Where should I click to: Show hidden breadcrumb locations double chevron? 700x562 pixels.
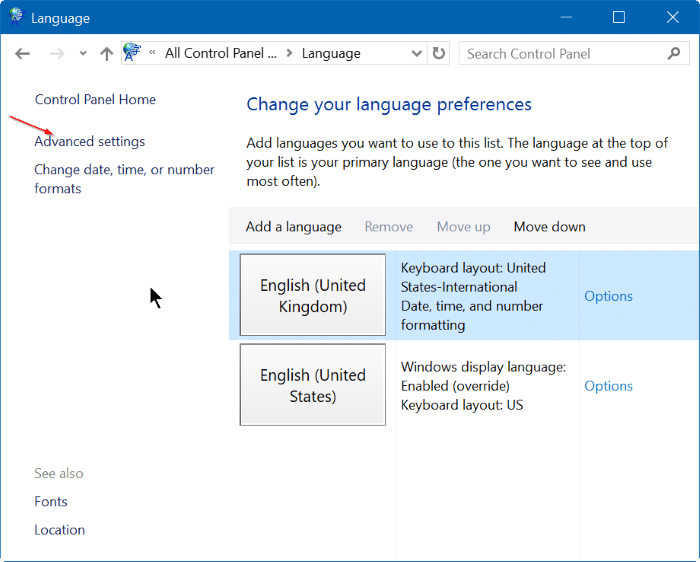[152, 53]
